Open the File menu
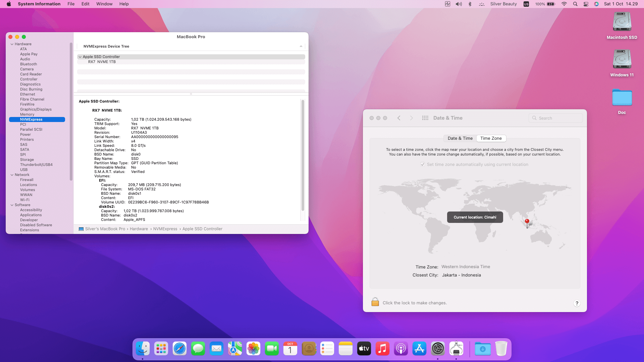The height and width of the screenshot is (362, 644). click(71, 4)
